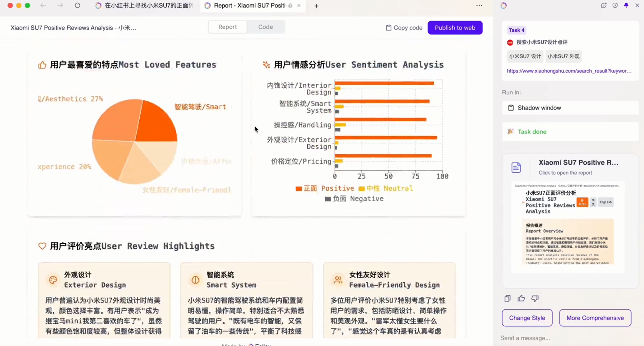Screen dimensions: 644x346
Task: Toggle the 中性 Neutral legend swatch
Action: point(362,189)
